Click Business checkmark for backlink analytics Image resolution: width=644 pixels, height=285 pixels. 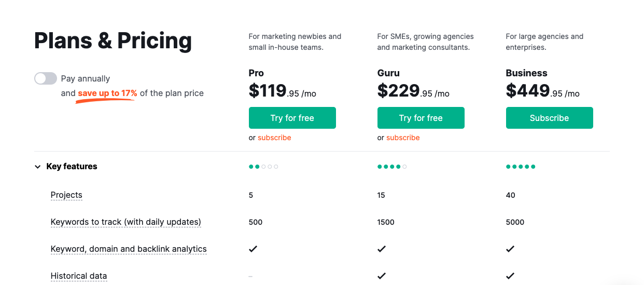tap(510, 249)
